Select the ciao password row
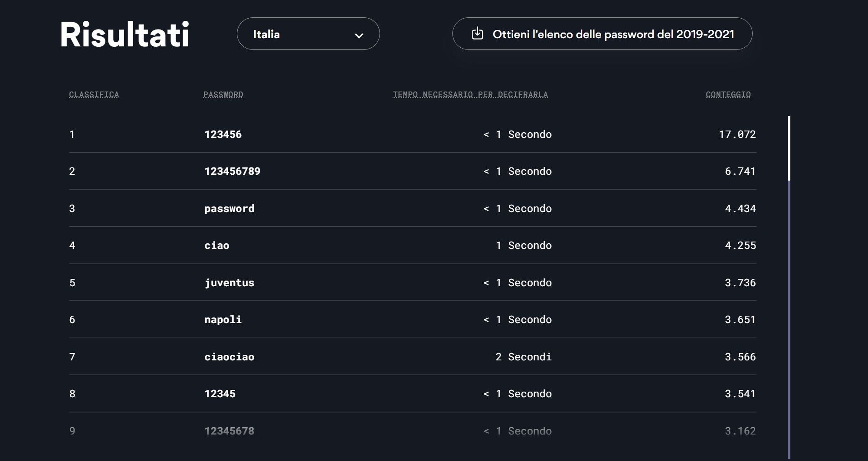The image size is (868, 461). pos(413,245)
